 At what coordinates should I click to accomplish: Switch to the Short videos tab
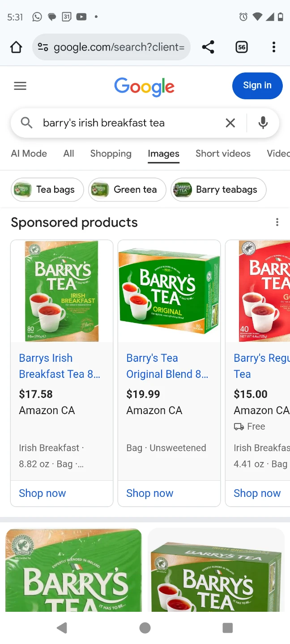223,153
